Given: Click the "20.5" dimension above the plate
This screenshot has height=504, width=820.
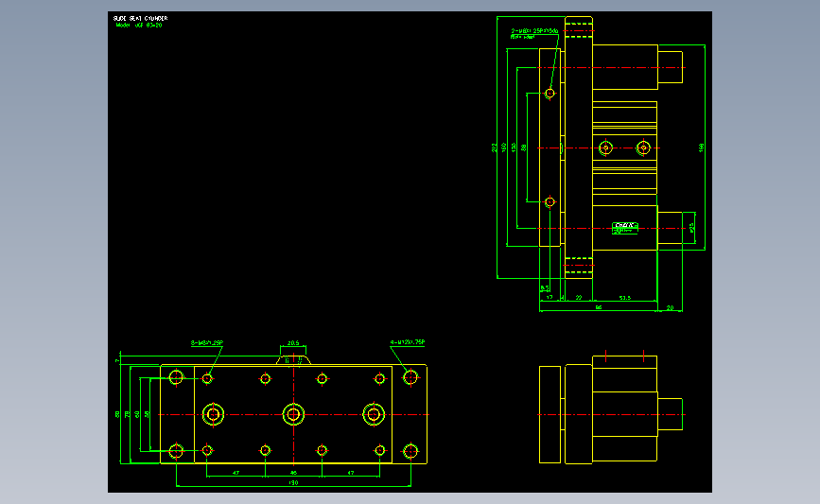Looking at the screenshot, I should [x=293, y=343].
